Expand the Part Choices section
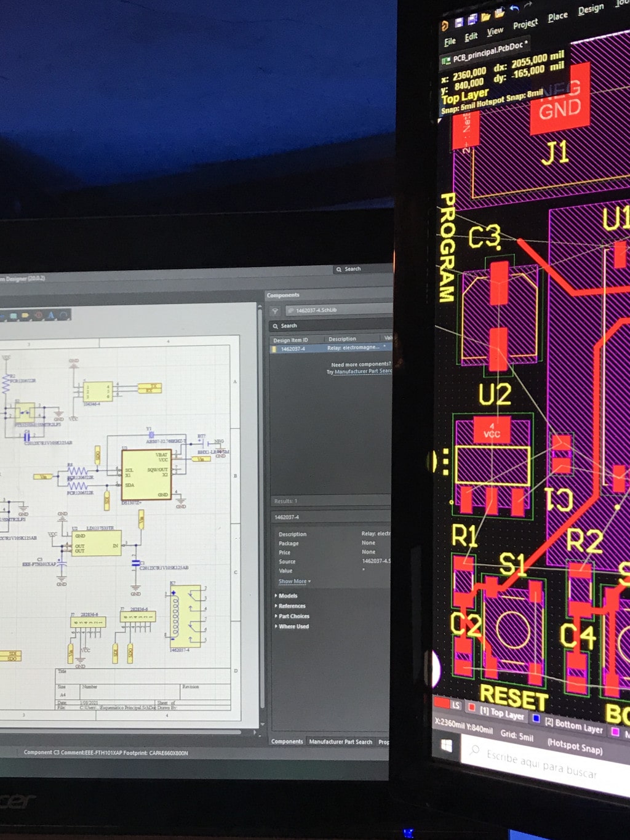Viewport: 630px width, 840px height. [x=293, y=616]
